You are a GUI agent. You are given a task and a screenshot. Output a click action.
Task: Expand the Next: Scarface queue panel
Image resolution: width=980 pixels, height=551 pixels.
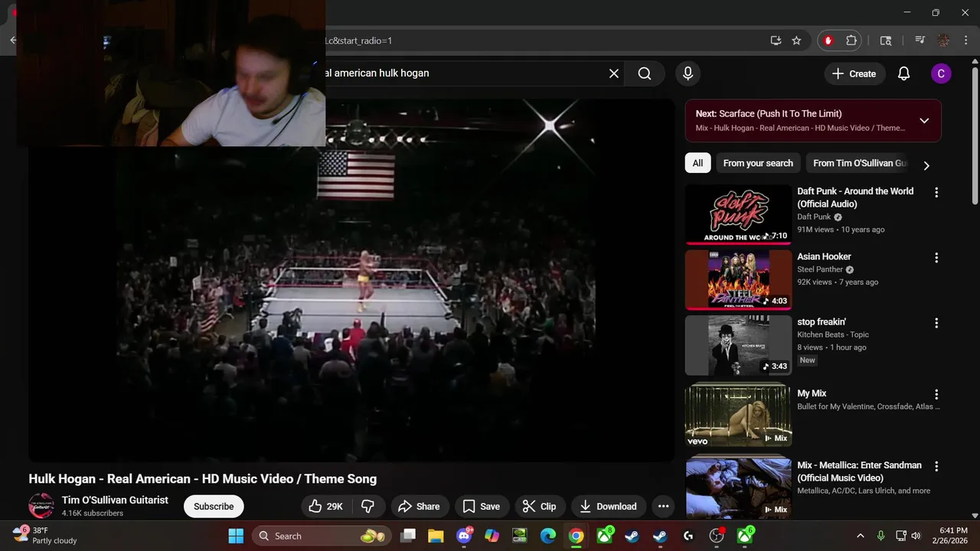coord(924,121)
